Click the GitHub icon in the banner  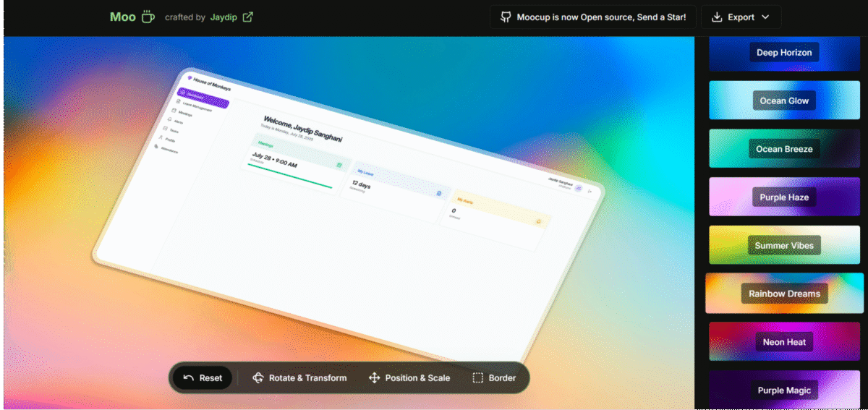point(506,17)
